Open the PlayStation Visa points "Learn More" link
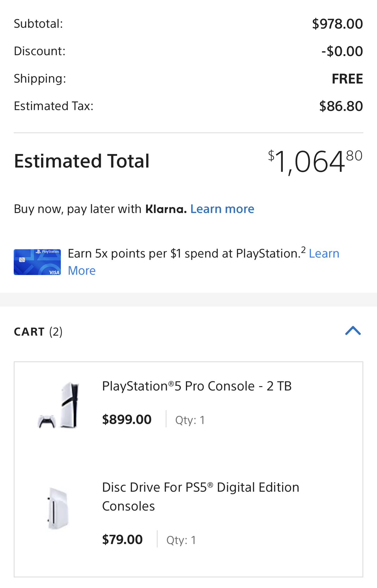The width and height of the screenshot is (377, 588). click(324, 254)
